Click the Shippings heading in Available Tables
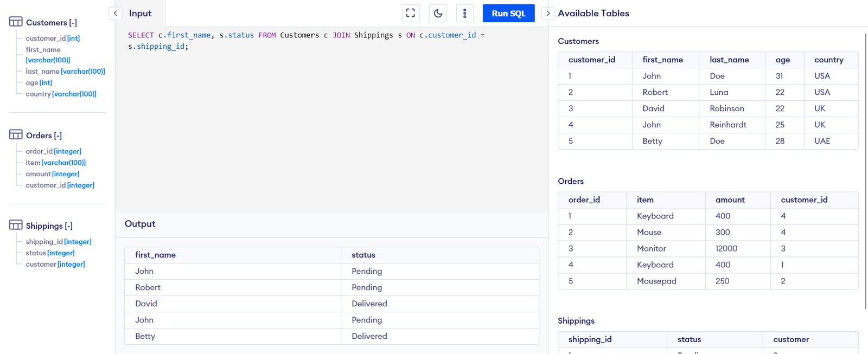The height and width of the screenshot is (354, 868). [576, 321]
